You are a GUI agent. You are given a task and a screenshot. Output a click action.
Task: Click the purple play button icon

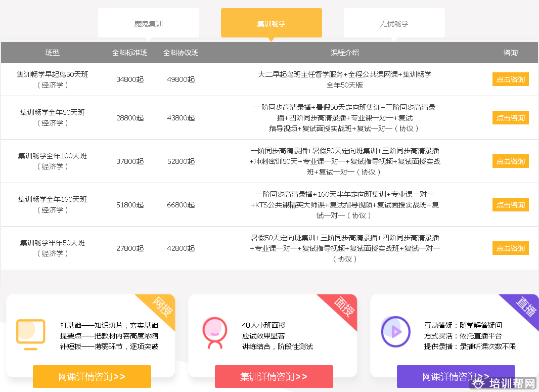click(x=395, y=332)
